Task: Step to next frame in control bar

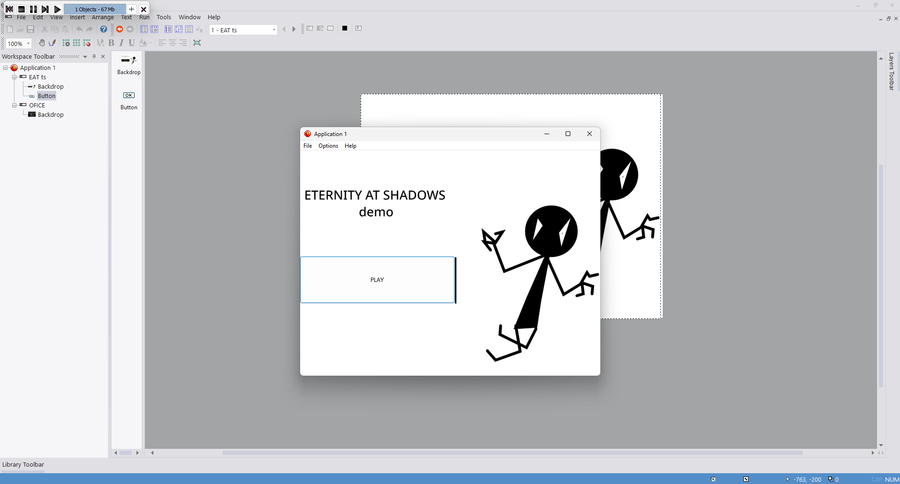Action: pos(45,9)
